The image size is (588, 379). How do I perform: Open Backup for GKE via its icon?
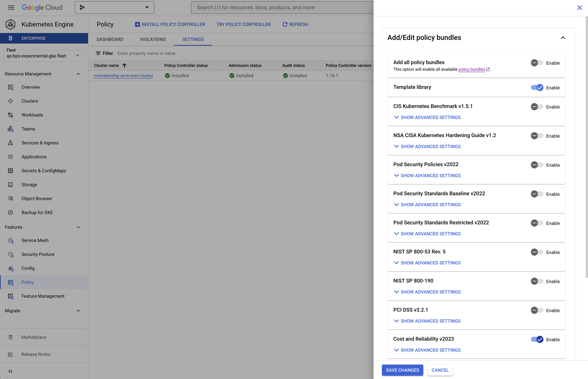tap(10, 212)
